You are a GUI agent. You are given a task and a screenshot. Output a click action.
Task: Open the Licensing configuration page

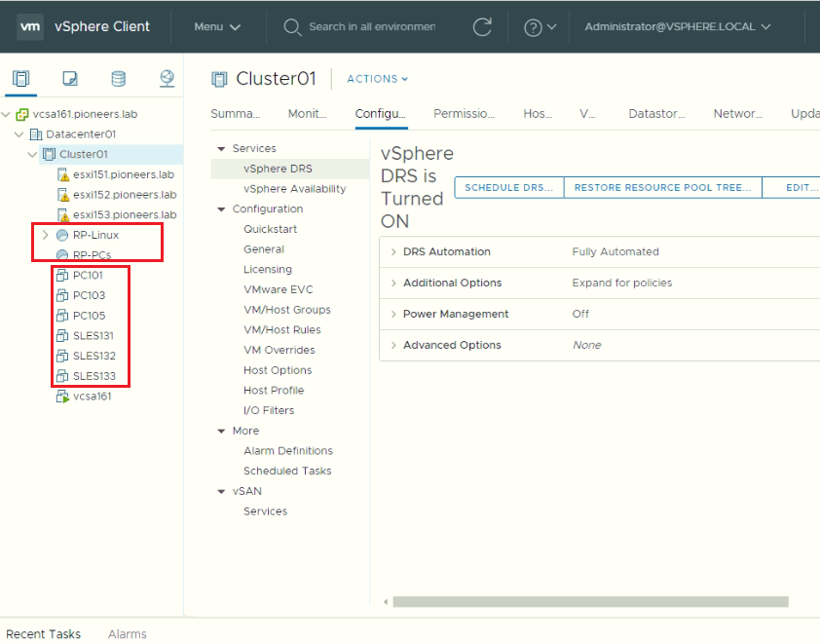[268, 270]
